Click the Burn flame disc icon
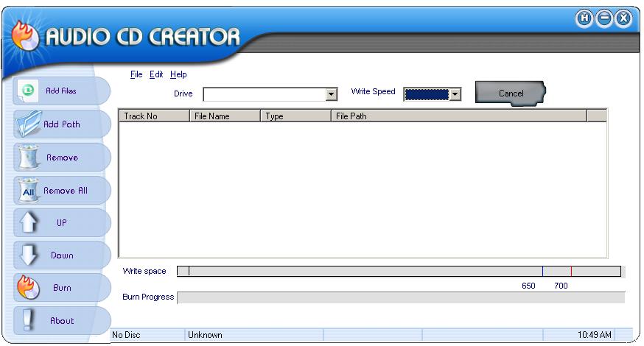The width and height of the screenshot is (644, 346). point(28,288)
